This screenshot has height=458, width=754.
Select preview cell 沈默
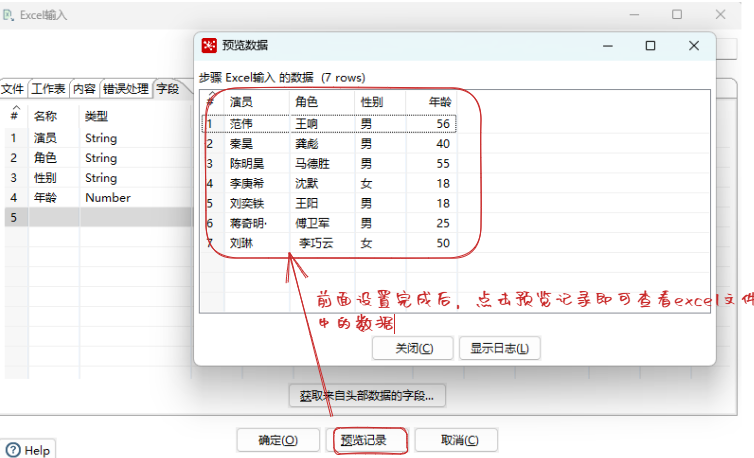click(x=306, y=183)
